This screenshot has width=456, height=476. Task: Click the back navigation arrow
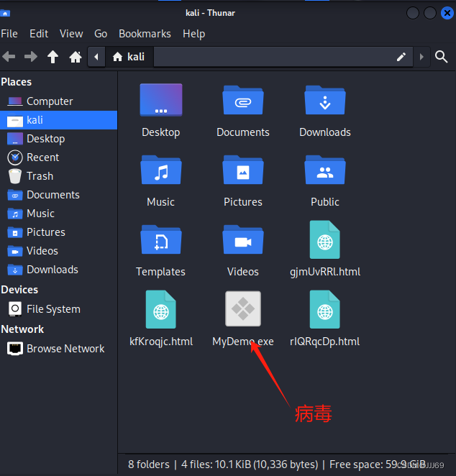[x=9, y=56]
